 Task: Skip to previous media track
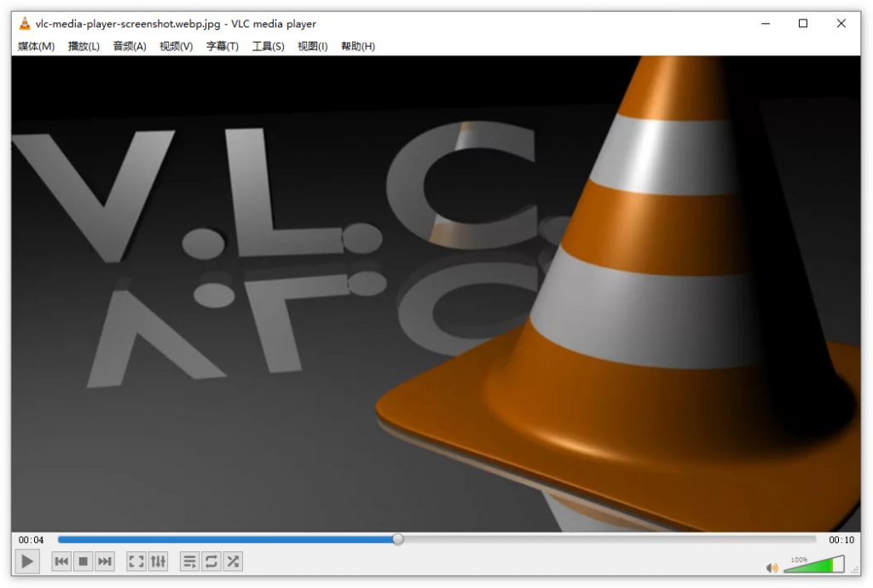pyautogui.click(x=61, y=562)
